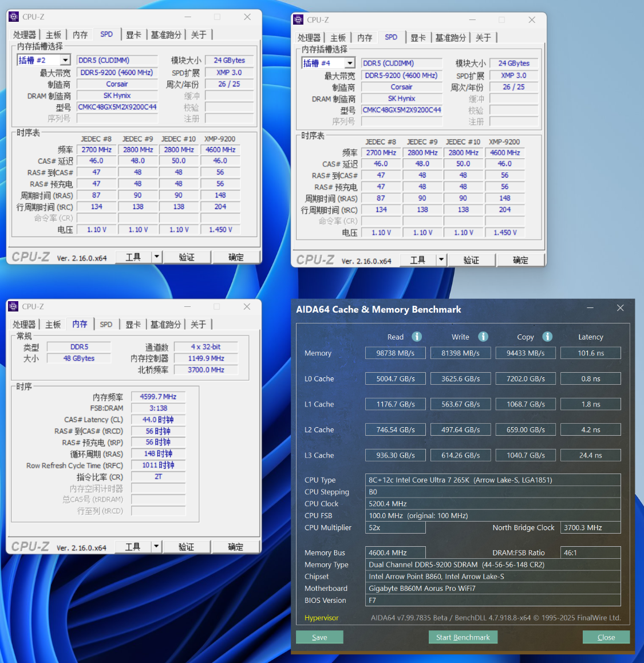
Task: Open 基准跑分 tab in slot #4 window
Action: click(451, 38)
